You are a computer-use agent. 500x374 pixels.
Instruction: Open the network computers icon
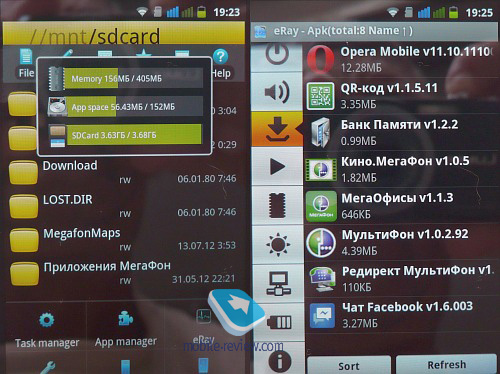277,284
